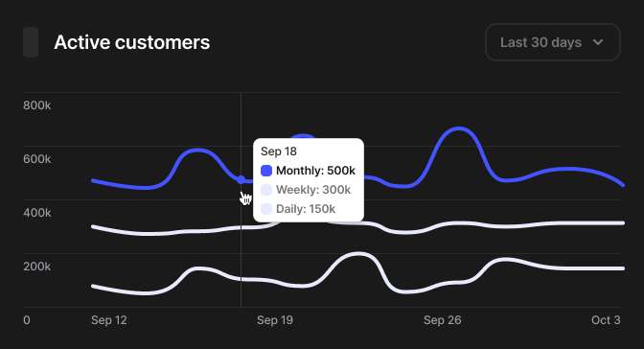This screenshot has width=644, height=349.
Task: Click the 800k y-axis label
Action: pyautogui.click(x=37, y=105)
